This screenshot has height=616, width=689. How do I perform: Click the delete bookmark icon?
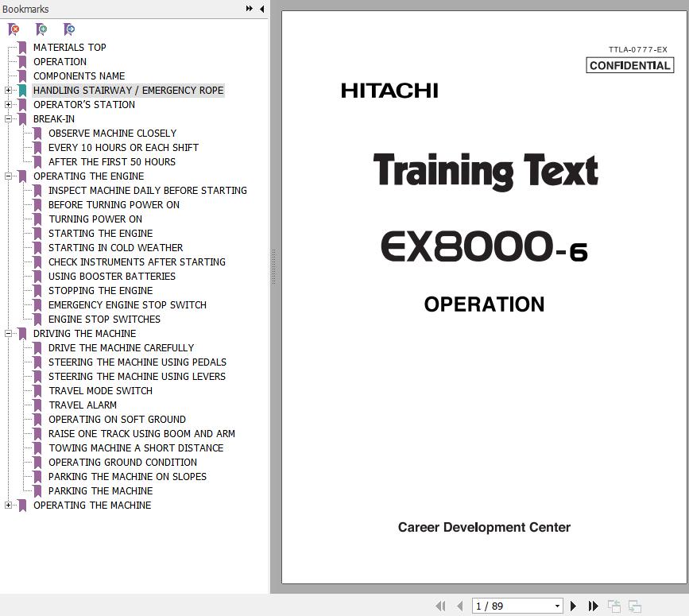pyautogui.click(x=14, y=29)
